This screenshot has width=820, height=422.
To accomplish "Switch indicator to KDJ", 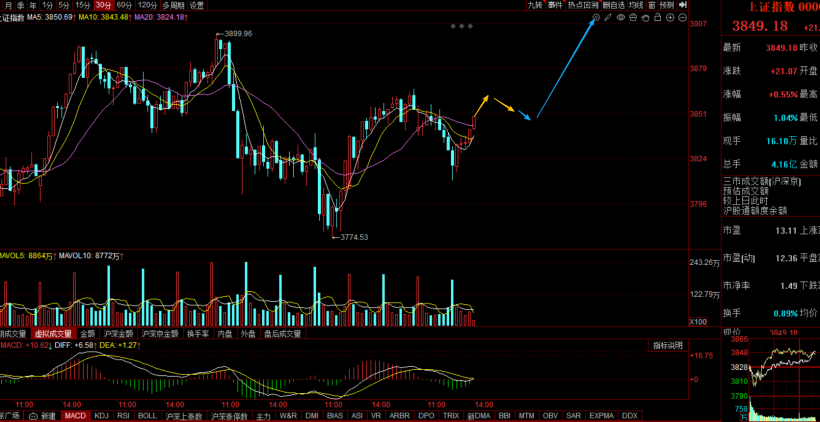I will (x=101, y=415).
